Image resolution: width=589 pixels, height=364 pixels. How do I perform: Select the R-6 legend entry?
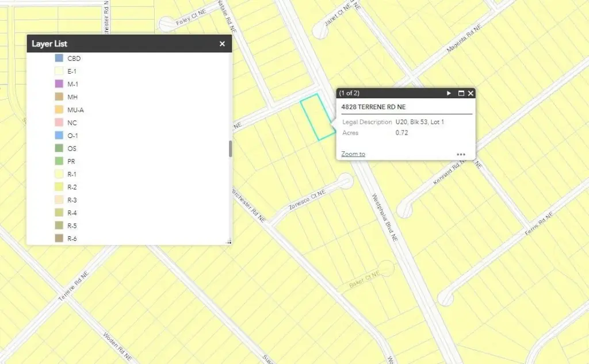(x=72, y=239)
